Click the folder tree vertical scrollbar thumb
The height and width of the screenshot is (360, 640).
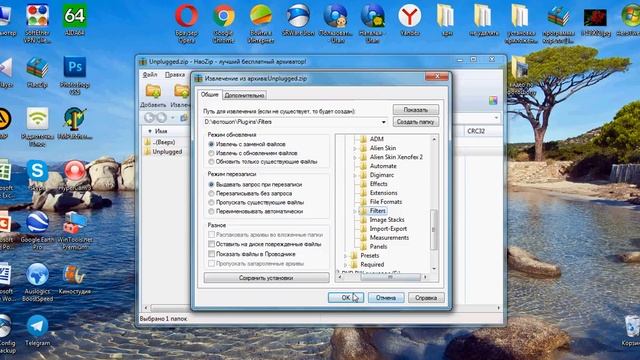click(x=433, y=229)
